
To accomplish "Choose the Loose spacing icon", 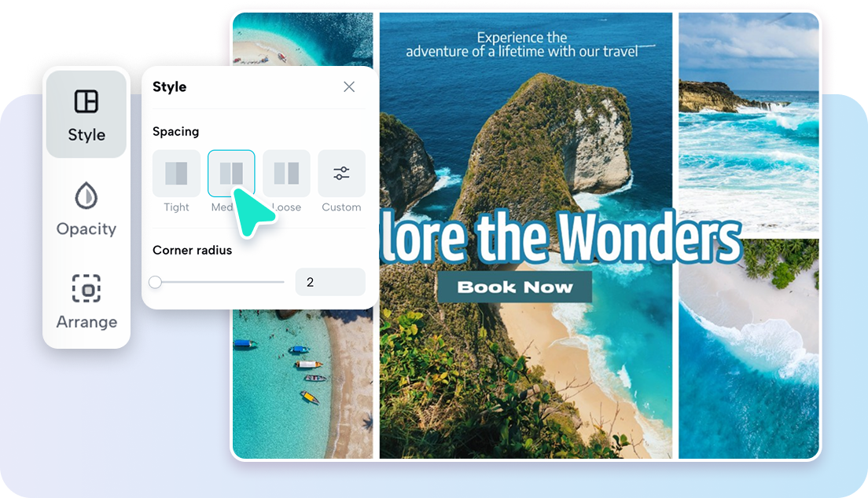I will (x=286, y=173).
